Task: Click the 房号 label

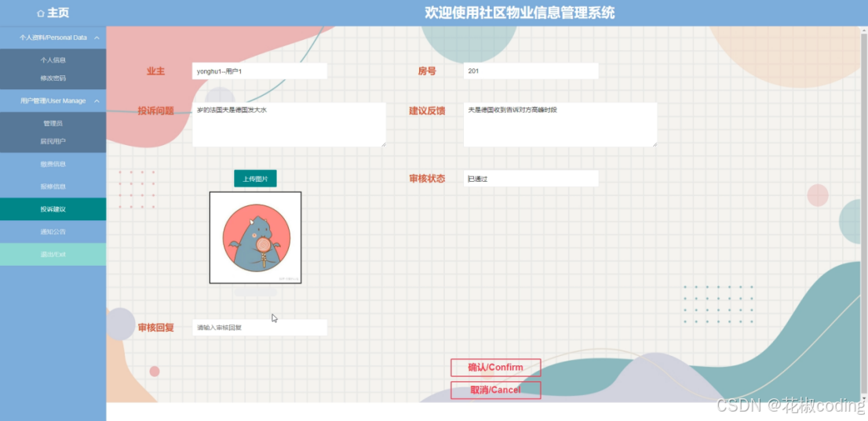Action: coord(427,71)
